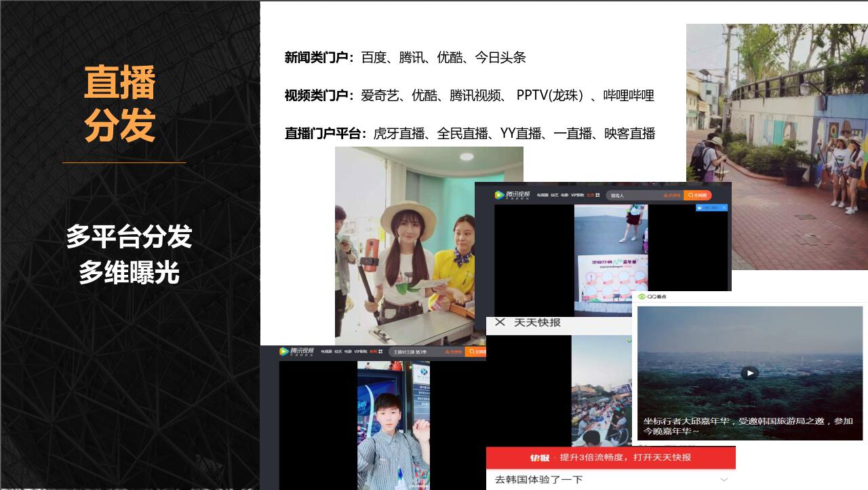Select 电视剧 in the lower-left 腾讯视频 nav

tap(326, 352)
